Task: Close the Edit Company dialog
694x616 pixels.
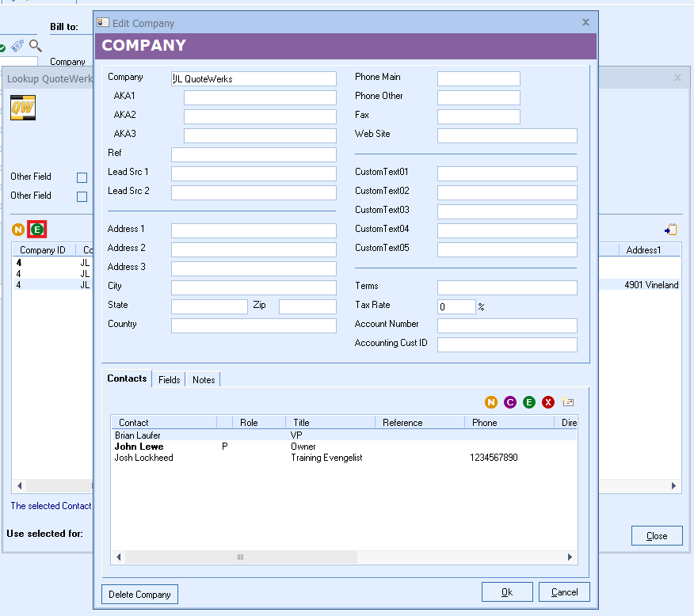Action: coord(585,22)
